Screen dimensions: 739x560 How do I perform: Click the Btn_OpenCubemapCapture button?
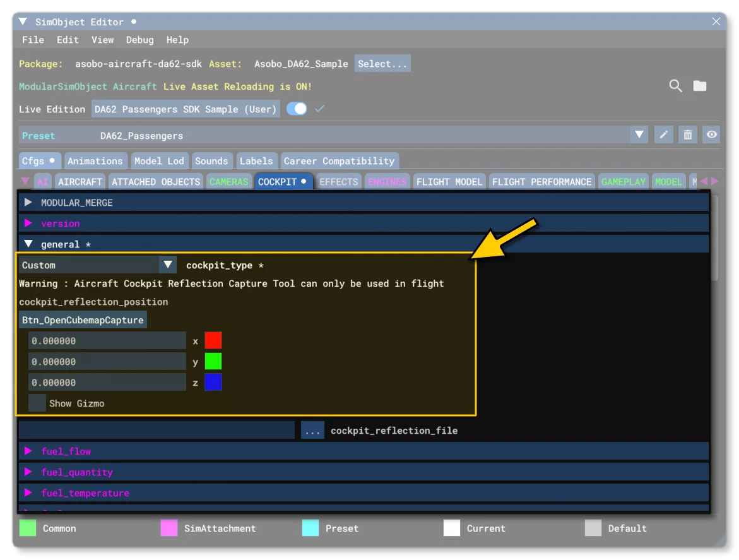pyautogui.click(x=83, y=319)
